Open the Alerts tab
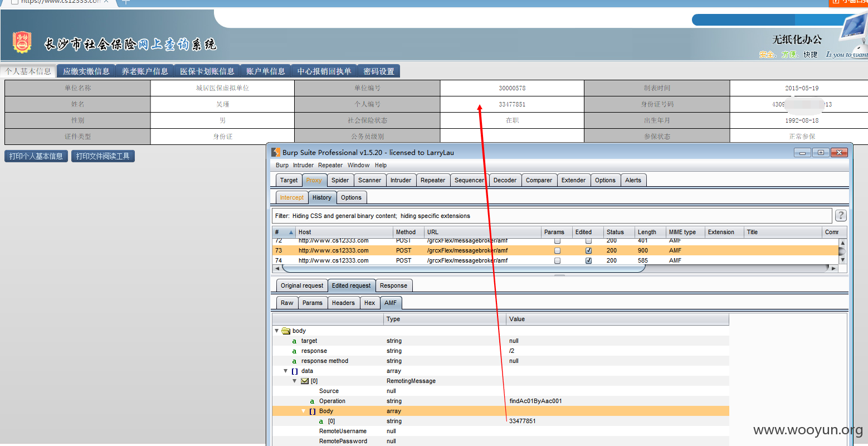Image resolution: width=868 pixels, height=446 pixels. (633, 180)
